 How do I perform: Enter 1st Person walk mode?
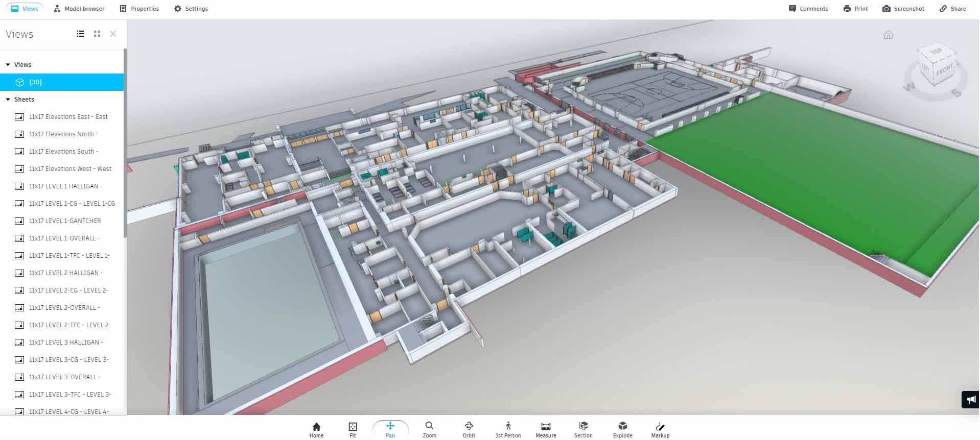click(x=508, y=429)
